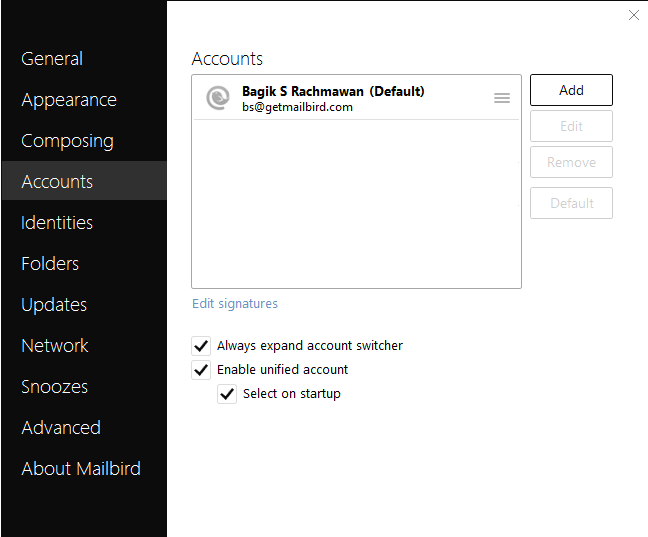
Task: Navigate to Network settings
Action: [x=55, y=346]
